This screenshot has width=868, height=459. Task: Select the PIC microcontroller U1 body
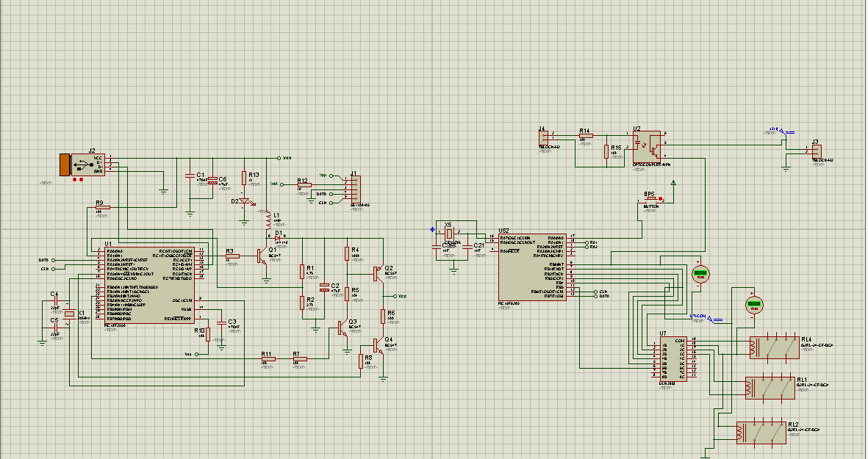pyautogui.click(x=149, y=285)
